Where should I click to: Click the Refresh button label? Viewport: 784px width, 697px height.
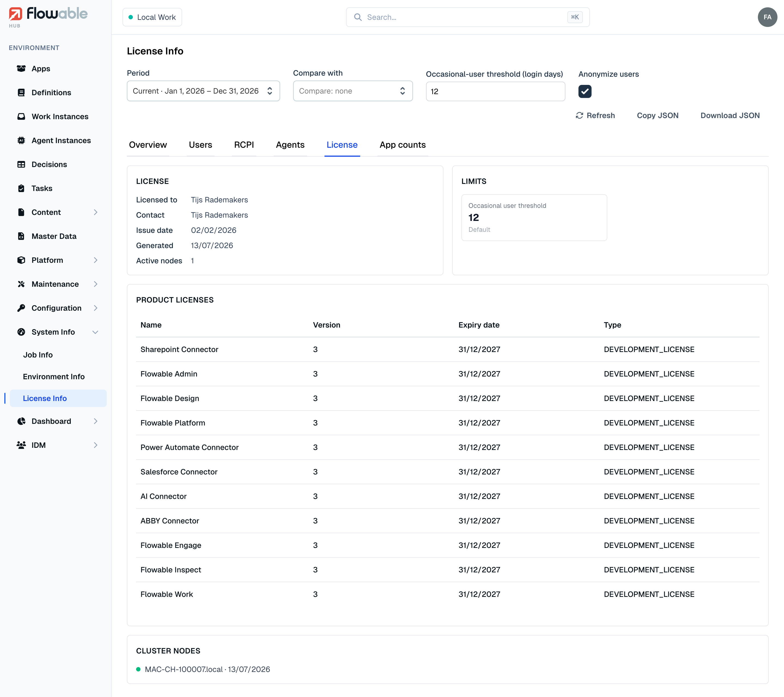click(x=601, y=115)
